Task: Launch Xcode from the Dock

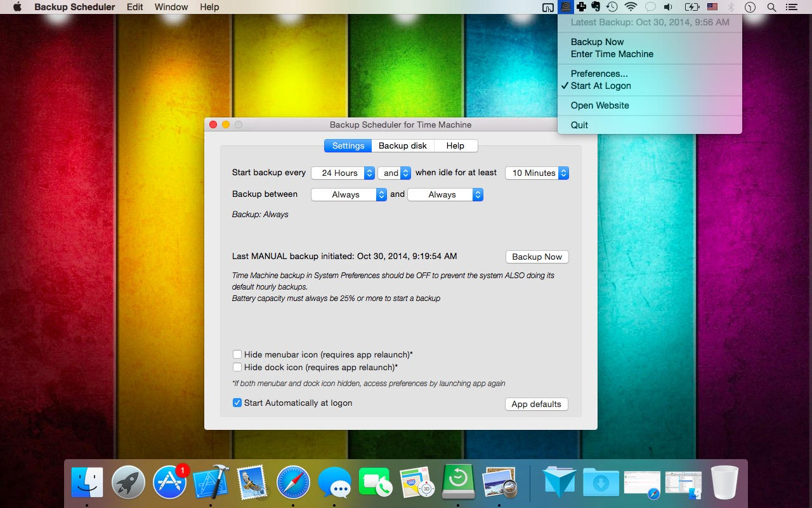Action: 211,482
